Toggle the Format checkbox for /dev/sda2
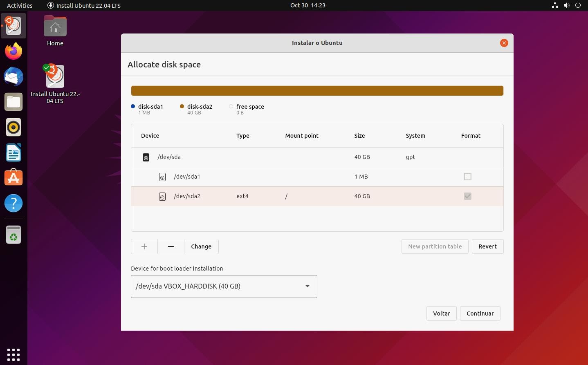The height and width of the screenshot is (365, 588). 468,196
